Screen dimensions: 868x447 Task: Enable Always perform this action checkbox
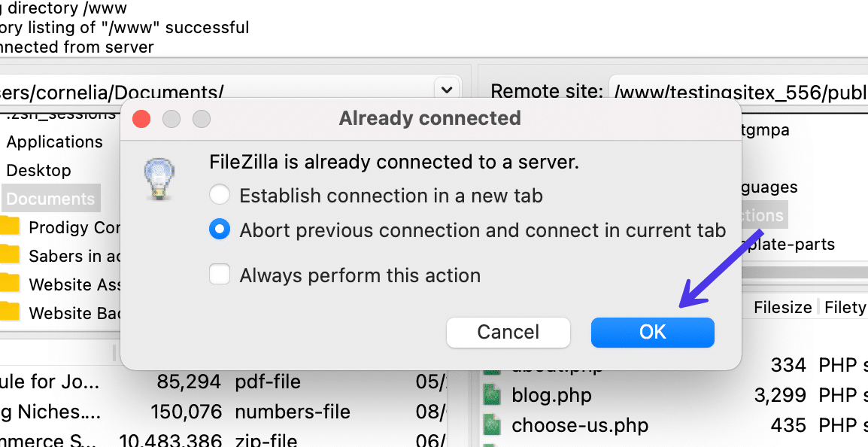click(220, 275)
